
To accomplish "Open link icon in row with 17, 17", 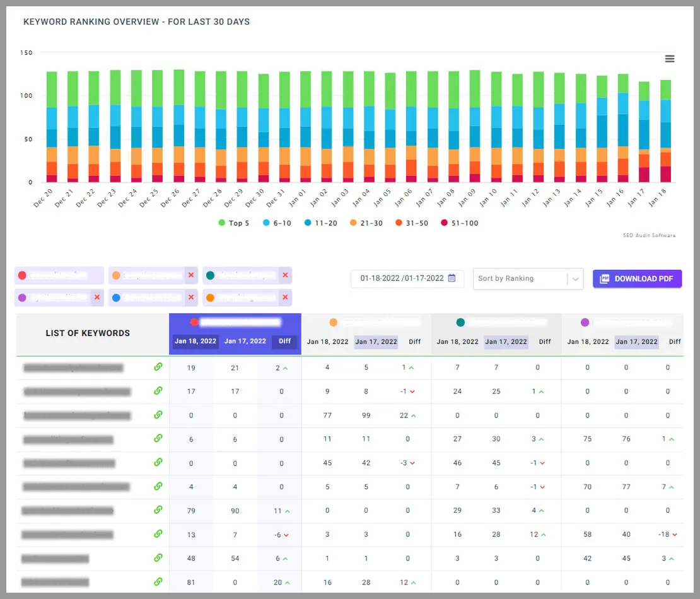I will click(x=158, y=390).
